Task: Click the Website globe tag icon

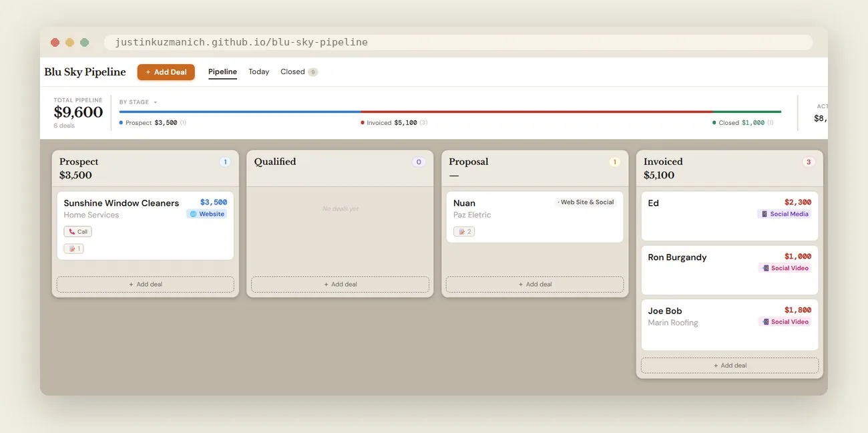Action: (x=194, y=214)
